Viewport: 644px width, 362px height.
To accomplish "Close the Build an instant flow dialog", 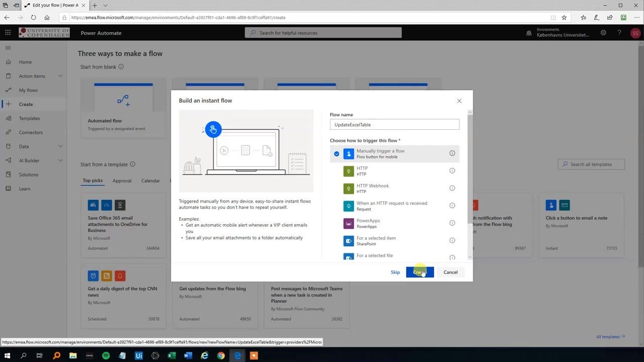I will point(459,101).
